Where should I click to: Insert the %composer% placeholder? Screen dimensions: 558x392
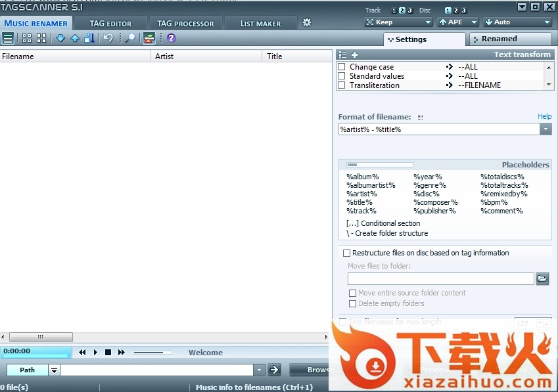[436, 202]
